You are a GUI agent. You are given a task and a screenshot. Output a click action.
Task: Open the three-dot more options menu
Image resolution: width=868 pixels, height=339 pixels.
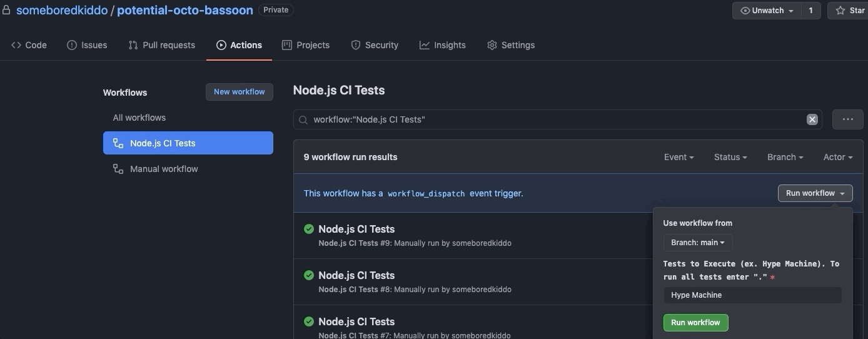pos(847,119)
